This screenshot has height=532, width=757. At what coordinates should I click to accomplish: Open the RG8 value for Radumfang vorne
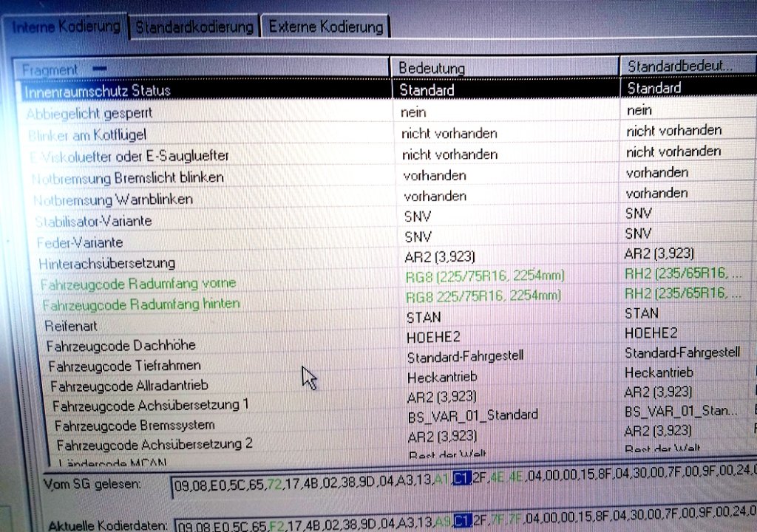point(485,276)
